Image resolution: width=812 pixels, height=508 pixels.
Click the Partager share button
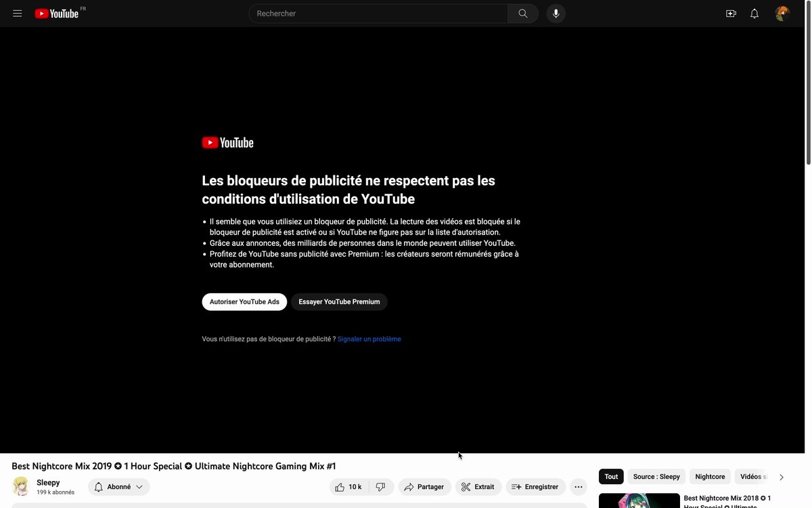[424, 487]
